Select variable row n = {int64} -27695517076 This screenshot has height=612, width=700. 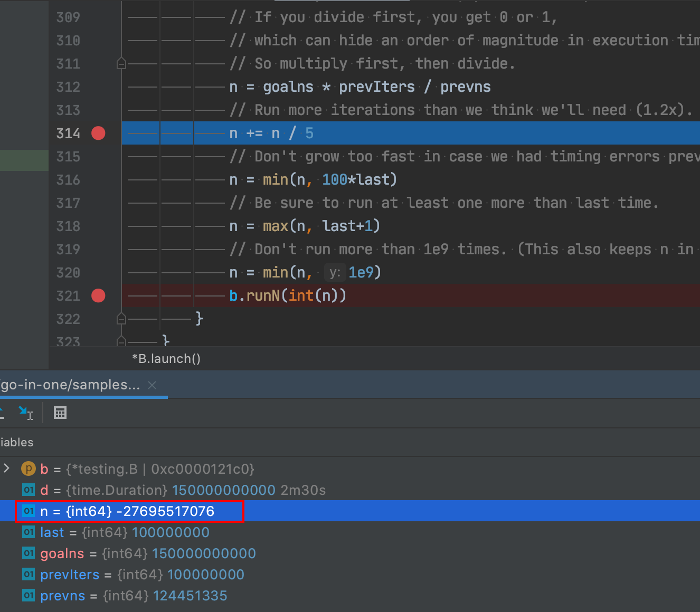(x=350, y=511)
